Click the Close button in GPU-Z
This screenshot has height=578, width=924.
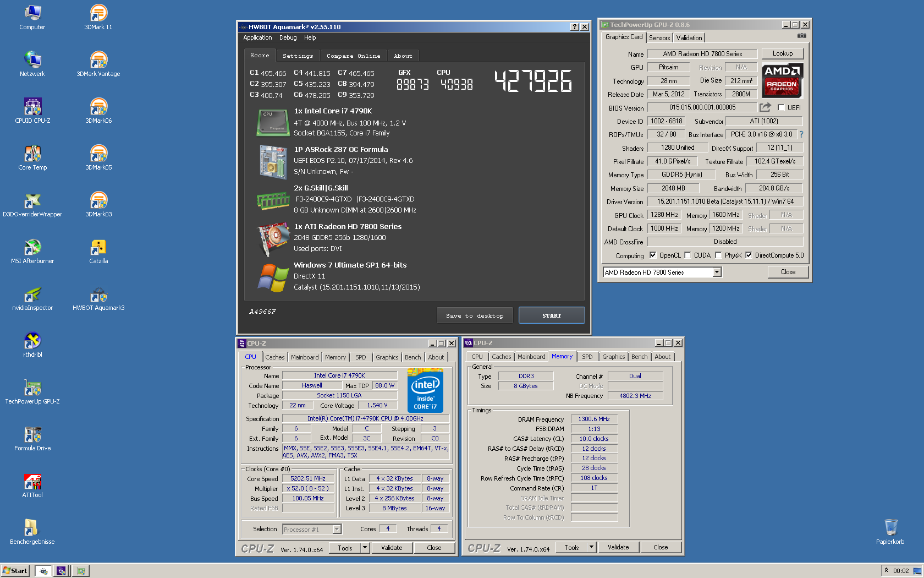coord(788,272)
